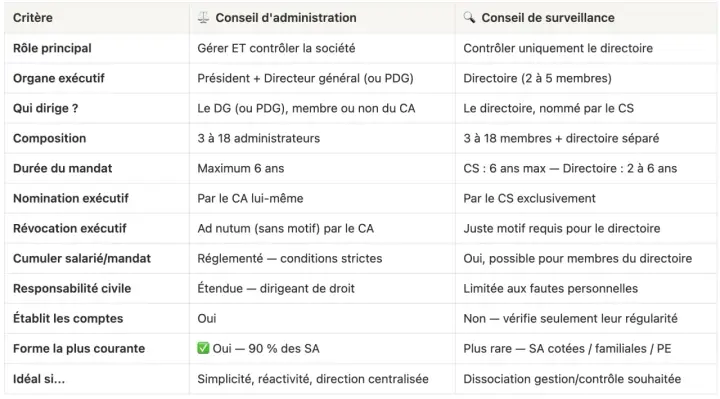Click cell 'Gérer ET contrôler la société'

276,48
